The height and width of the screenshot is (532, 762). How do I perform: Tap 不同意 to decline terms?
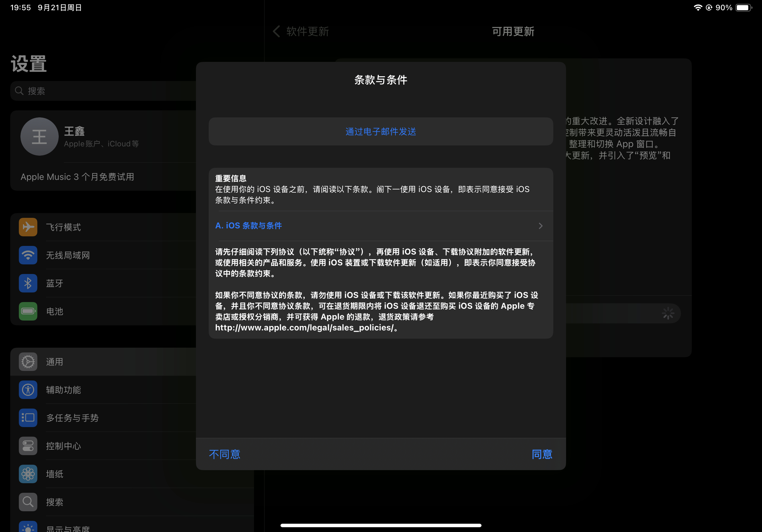(x=225, y=454)
